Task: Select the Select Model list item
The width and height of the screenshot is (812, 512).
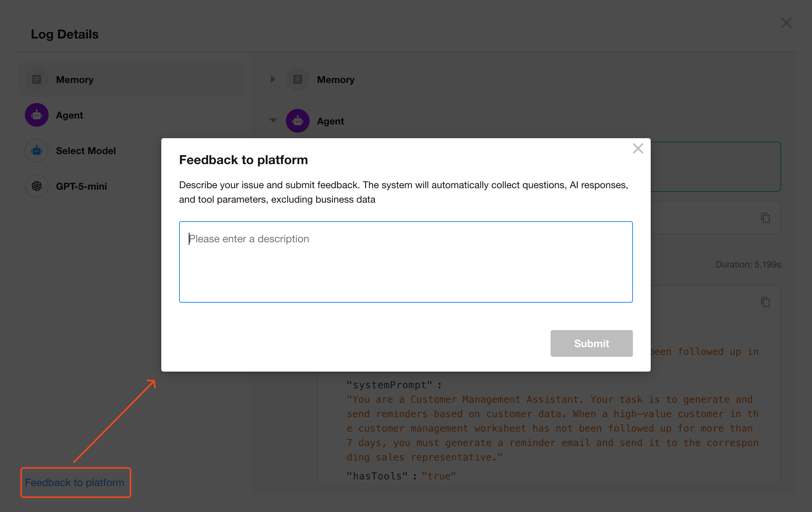Action: coord(86,150)
